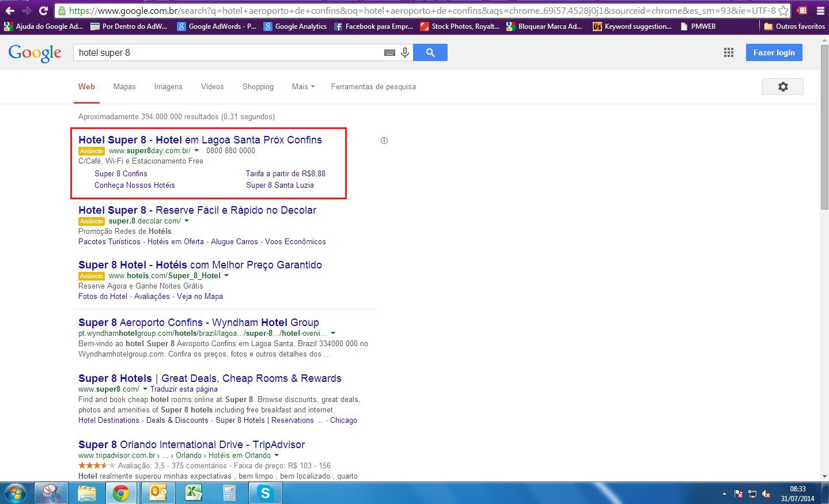The height and width of the screenshot is (504, 829).
Task: Show hidden system tray icons
Action: click(724, 494)
